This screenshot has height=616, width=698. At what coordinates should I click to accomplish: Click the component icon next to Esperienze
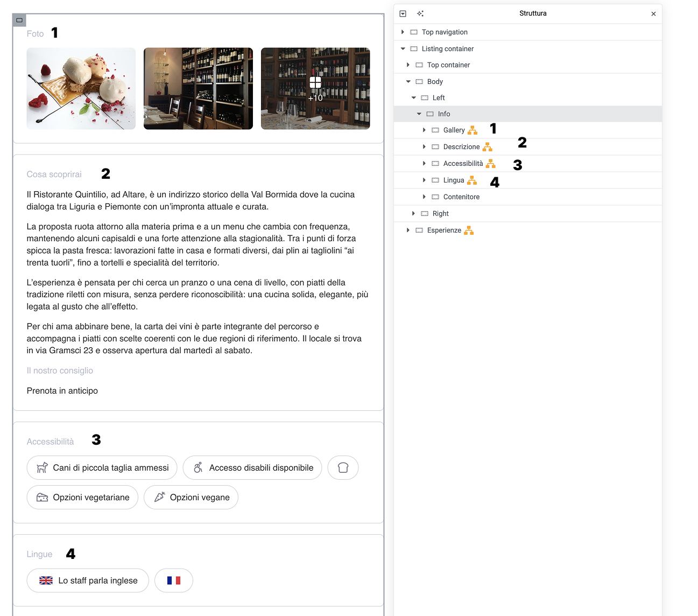[469, 230]
